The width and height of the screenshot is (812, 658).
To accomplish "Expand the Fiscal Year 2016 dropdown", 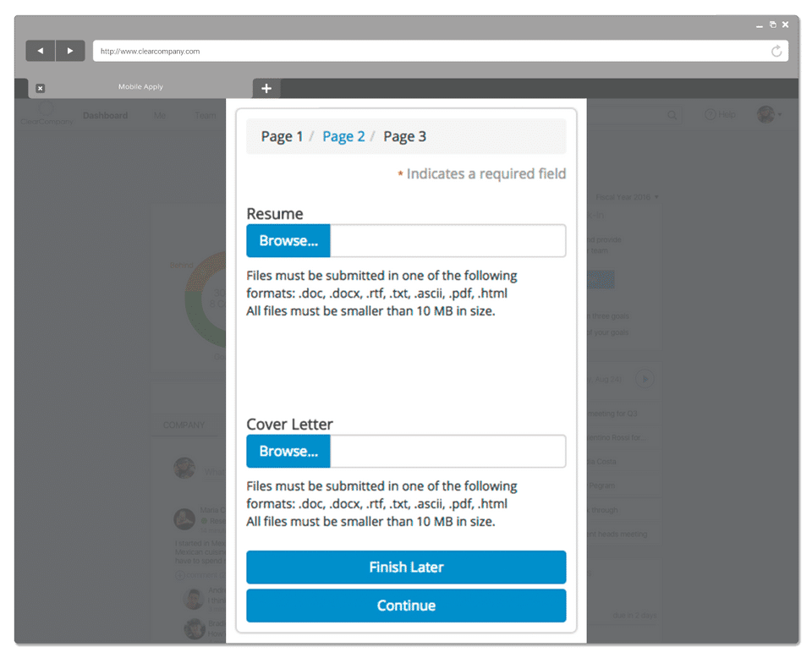I will (627, 197).
